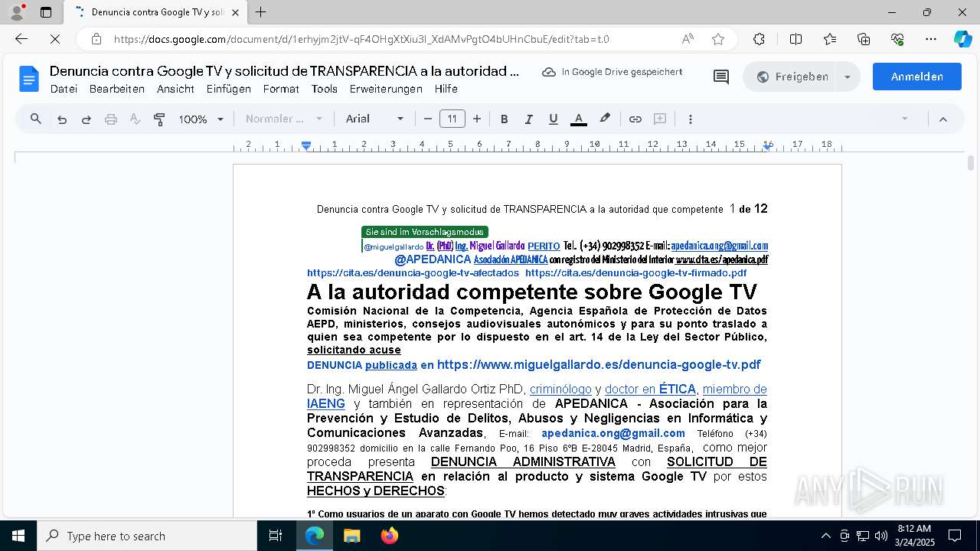Viewport: 980px width, 551px height.
Task: Open the Tools menu
Action: click(x=325, y=89)
